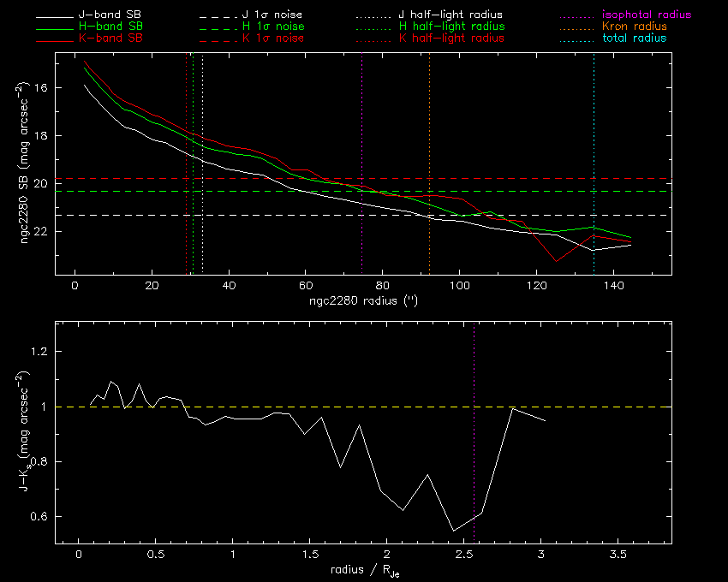Viewport: 728px width, 582px height.
Task: Click the cyan total radius legend label
Action: pos(635,39)
